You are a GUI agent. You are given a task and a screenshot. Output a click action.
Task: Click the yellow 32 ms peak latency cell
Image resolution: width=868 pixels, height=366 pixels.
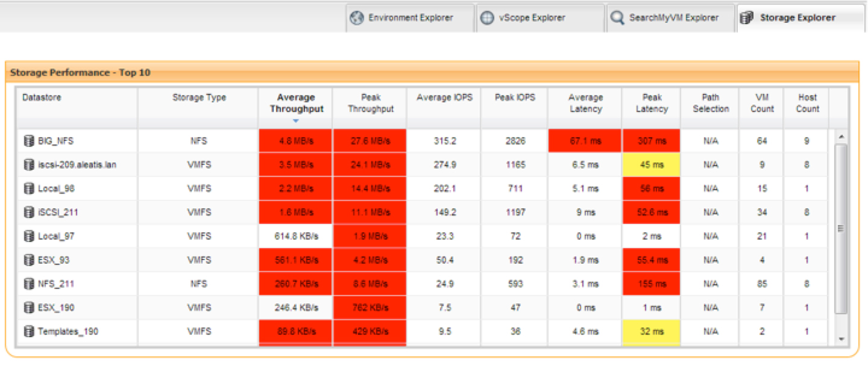click(652, 332)
